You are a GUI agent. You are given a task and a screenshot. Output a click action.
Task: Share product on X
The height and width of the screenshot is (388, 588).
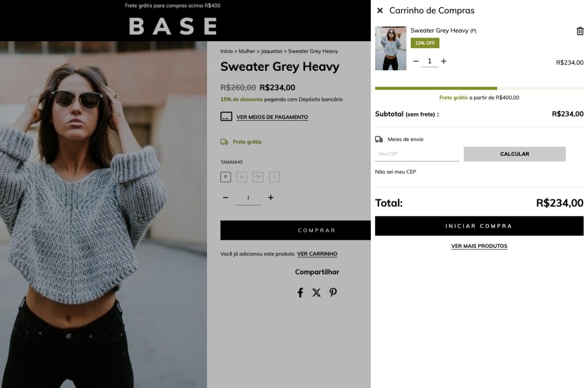coord(316,292)
